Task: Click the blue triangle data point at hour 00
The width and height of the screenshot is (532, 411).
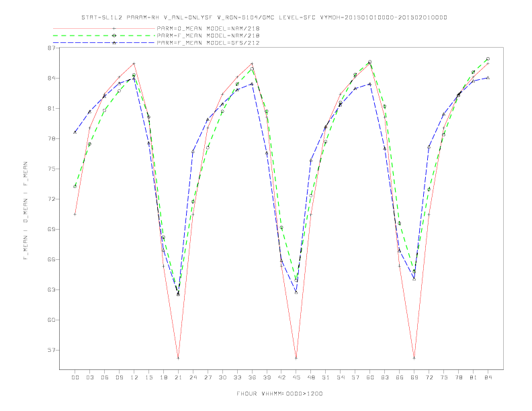Action: click(75, 132)
